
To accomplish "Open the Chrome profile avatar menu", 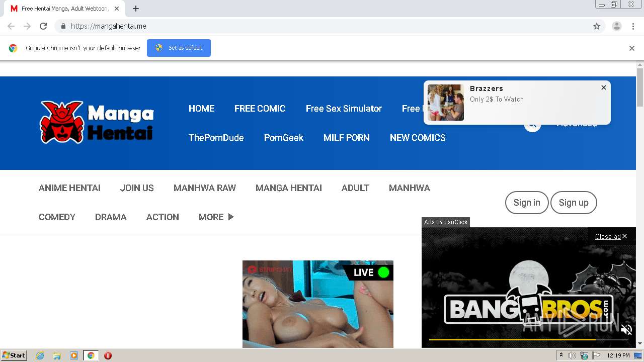I will (616, 26).
